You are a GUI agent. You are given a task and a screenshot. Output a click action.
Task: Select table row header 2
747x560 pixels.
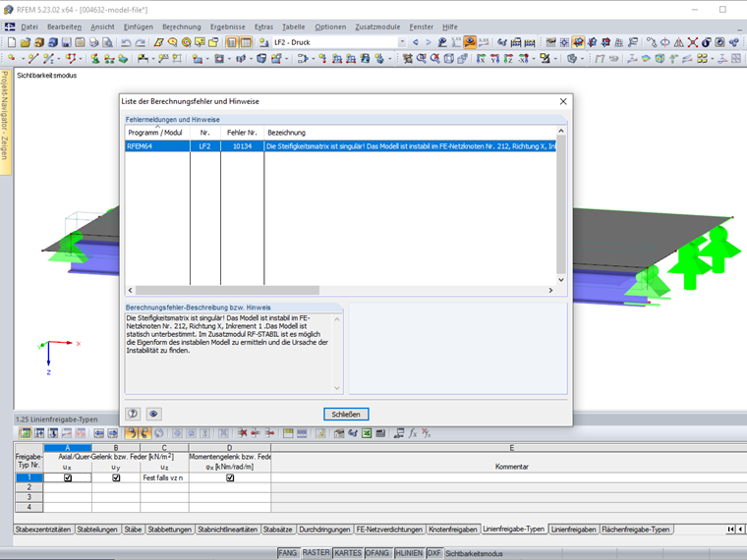click(x=29, y=487)
